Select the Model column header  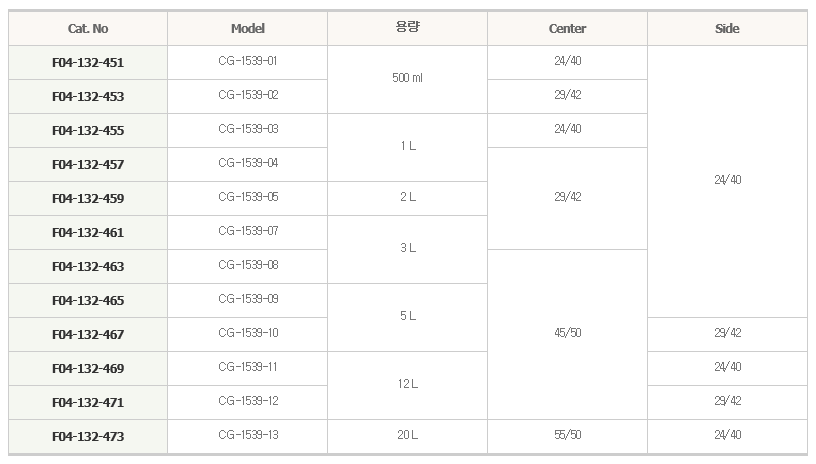(248, 29)
